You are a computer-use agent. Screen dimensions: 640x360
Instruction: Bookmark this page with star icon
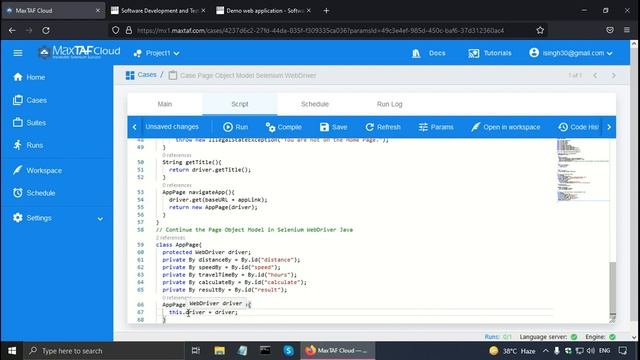pyautogui.click(x=540, y=30)
